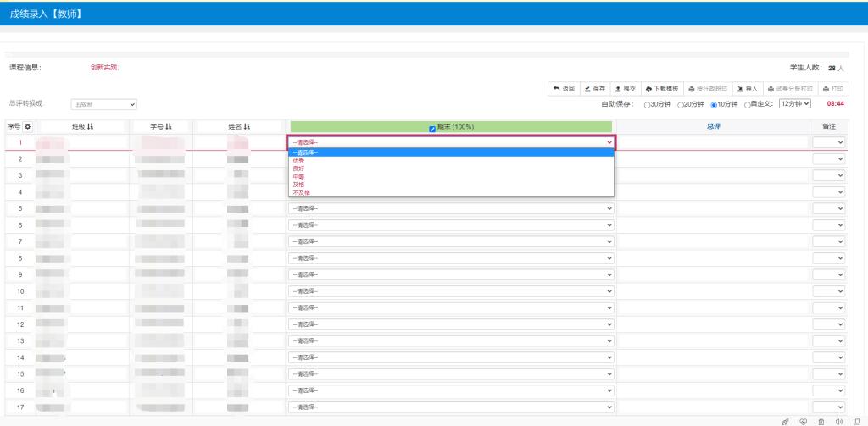Screen dimensions: 868x426
Task: Uncheck the 期末 (100%) checkbox
Action: [x=432, y=128]
